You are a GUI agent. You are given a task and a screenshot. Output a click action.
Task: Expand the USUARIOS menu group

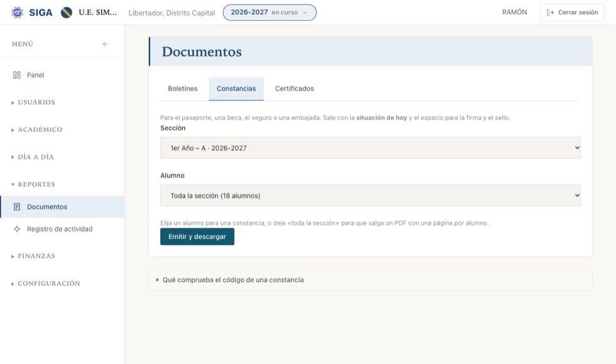click(33, 102)
